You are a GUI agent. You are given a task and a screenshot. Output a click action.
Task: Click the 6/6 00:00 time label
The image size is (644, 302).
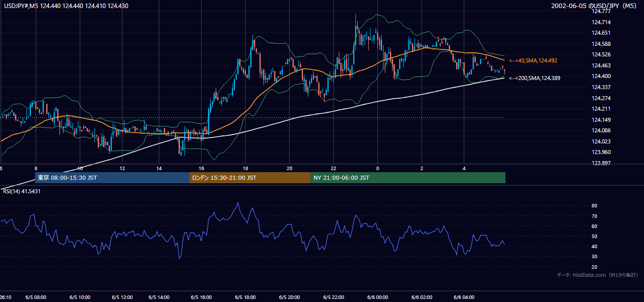click(377, 297)
